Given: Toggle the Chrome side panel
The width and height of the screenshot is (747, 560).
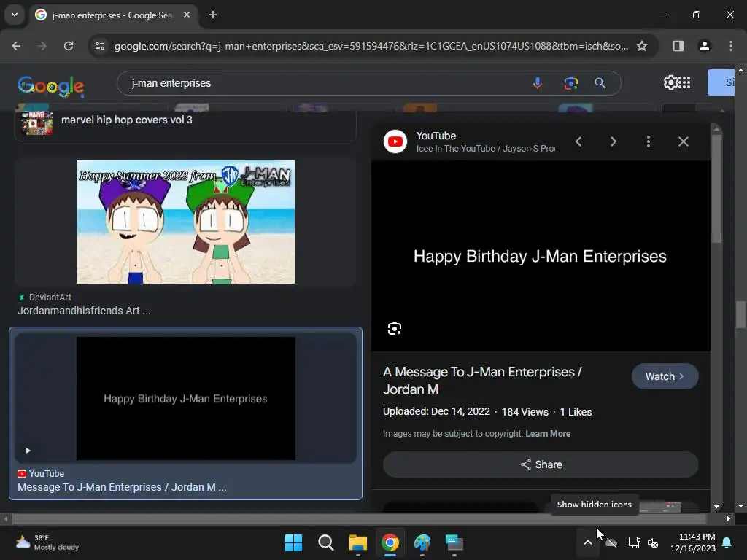Looking at the screenshot, I should (678, 46).
